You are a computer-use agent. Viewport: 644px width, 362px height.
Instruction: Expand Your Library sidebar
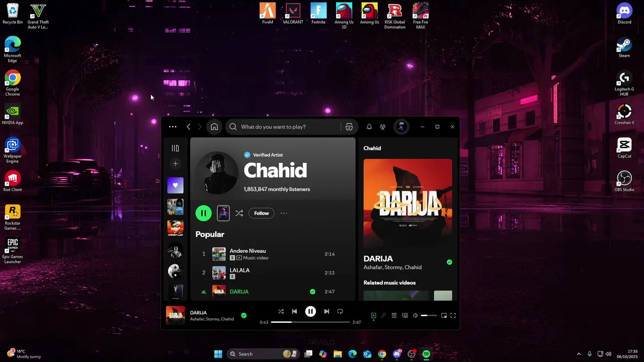click(x=175, y=148)
